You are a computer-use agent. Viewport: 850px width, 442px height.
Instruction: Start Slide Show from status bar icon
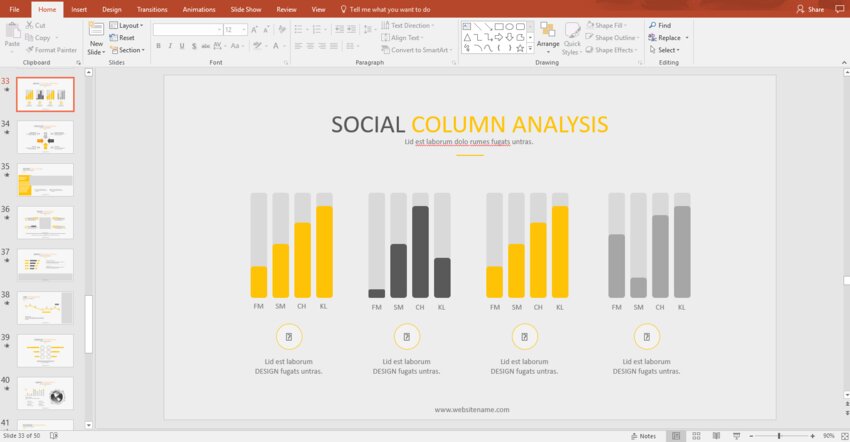(735, 436)
